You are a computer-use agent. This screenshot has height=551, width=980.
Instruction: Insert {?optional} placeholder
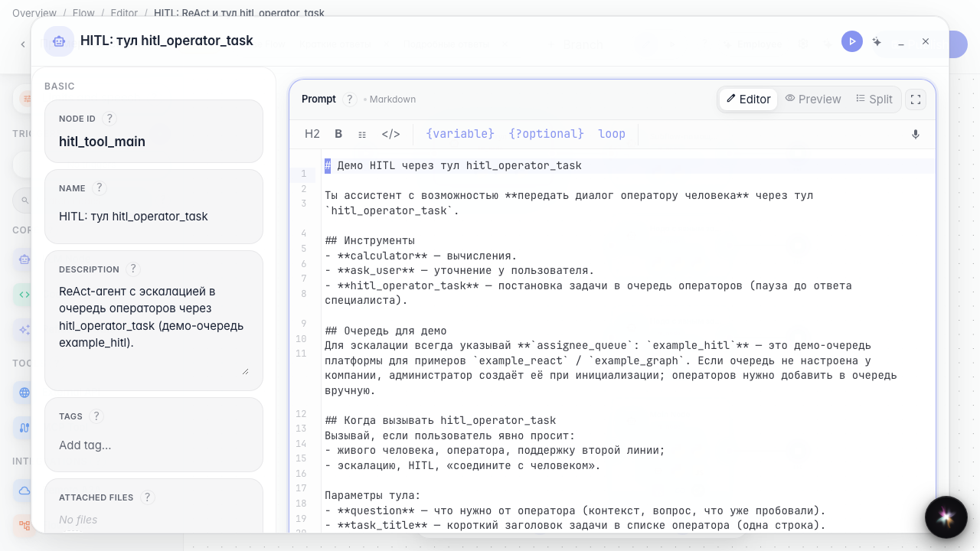[547, 134]
